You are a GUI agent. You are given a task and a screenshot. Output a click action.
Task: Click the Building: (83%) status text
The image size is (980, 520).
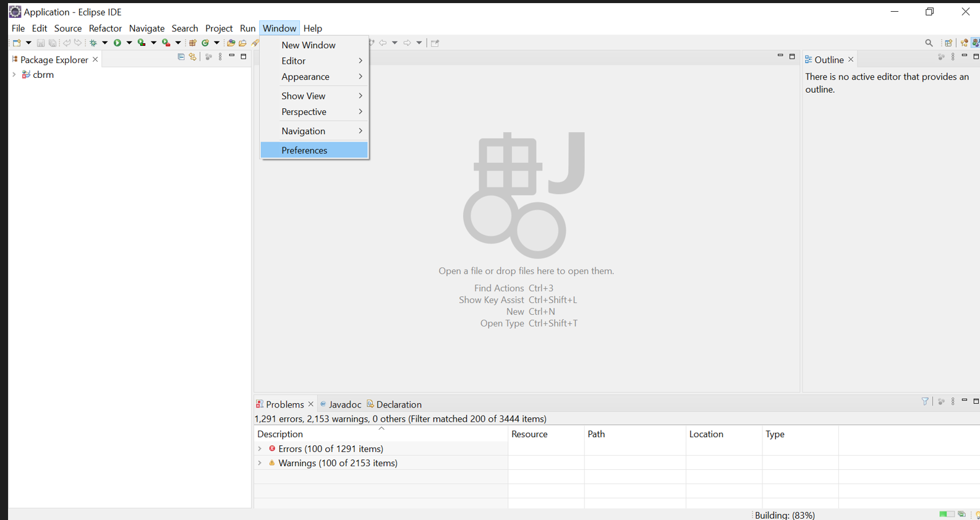coord(785,515)
